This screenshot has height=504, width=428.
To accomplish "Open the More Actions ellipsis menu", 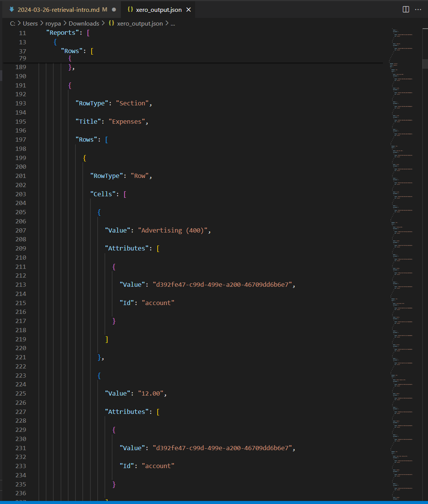I will click(418, 10).
